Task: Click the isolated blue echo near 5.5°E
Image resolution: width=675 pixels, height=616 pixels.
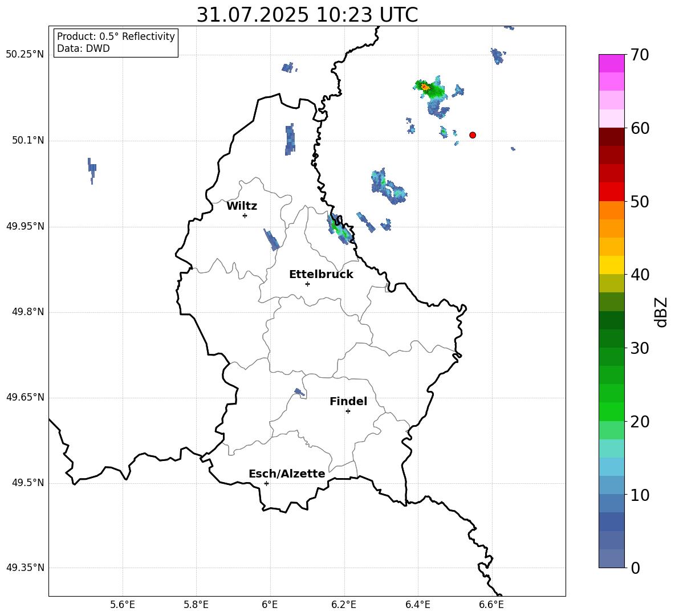Action: [x=92, y=170]
